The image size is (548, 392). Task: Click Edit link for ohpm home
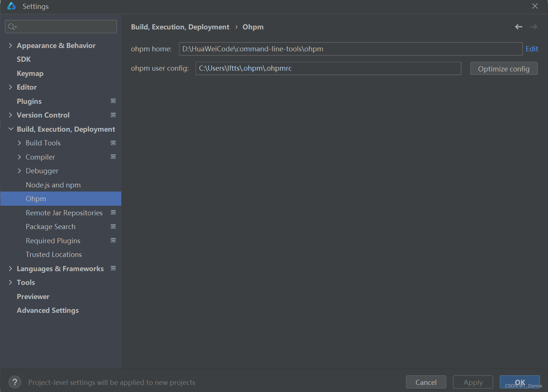[x=532, y=49]
